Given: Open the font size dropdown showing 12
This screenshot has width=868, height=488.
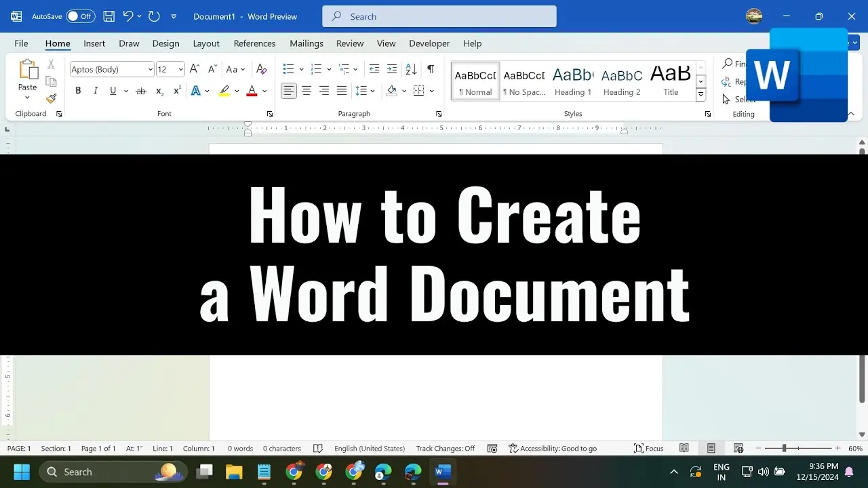Looking at the screenshot, I should pos(180,69).
